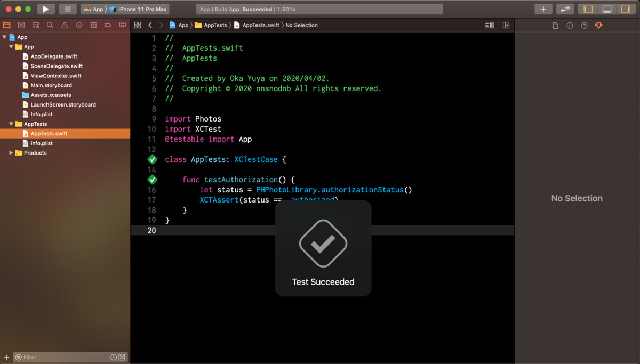Click App project in jump bar
640x364 pixels.
tap(179, 25)
